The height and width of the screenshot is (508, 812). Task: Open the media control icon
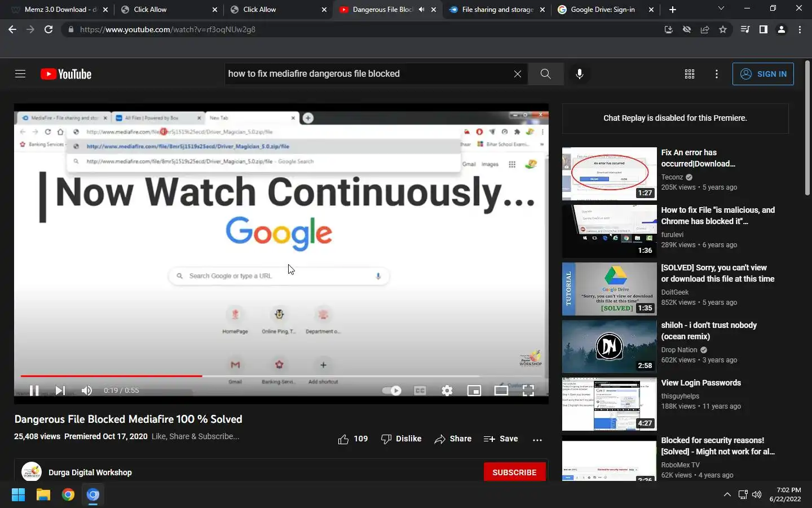745,29
